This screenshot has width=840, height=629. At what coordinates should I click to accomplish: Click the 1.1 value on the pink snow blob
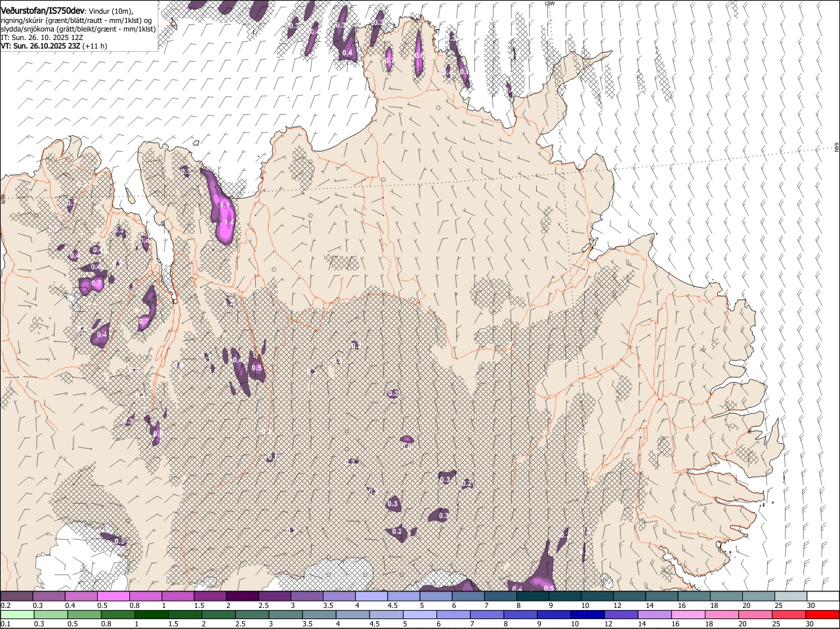click(224, 206)
